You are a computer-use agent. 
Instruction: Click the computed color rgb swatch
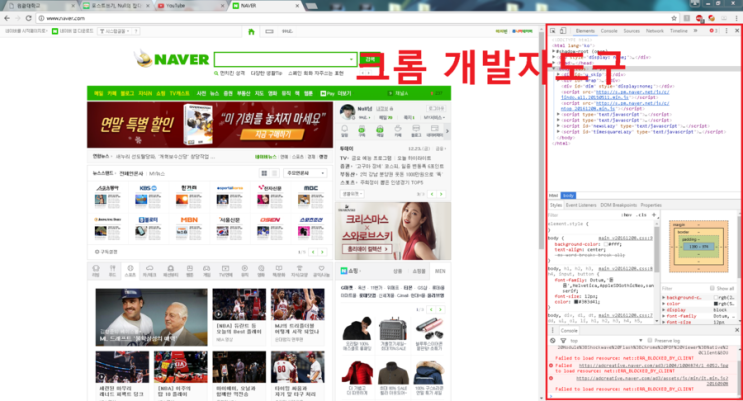[x=716, y=303]
